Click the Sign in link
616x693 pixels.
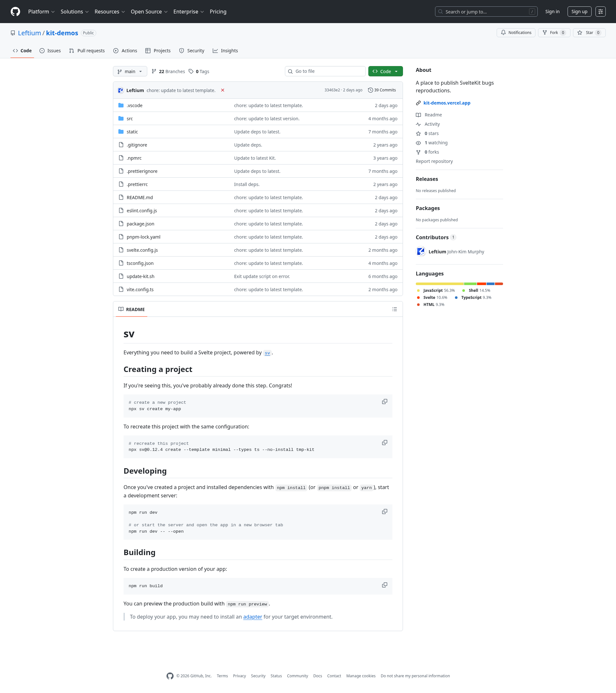552,12
